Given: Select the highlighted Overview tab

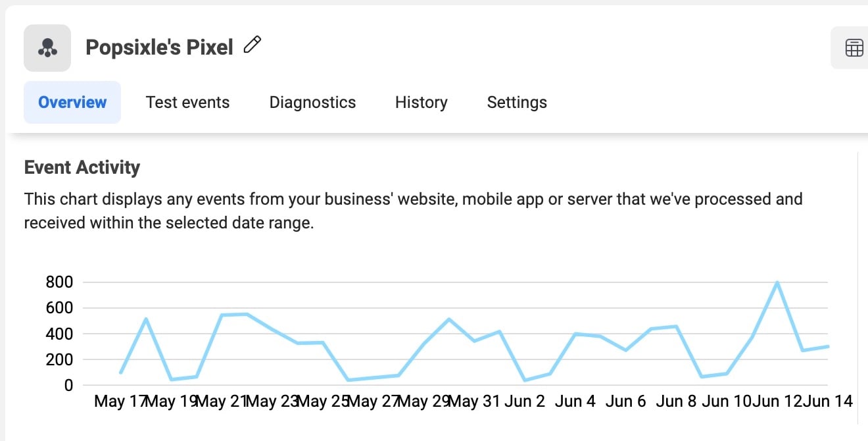Looking at the screenshot, I should pos(72,101).
